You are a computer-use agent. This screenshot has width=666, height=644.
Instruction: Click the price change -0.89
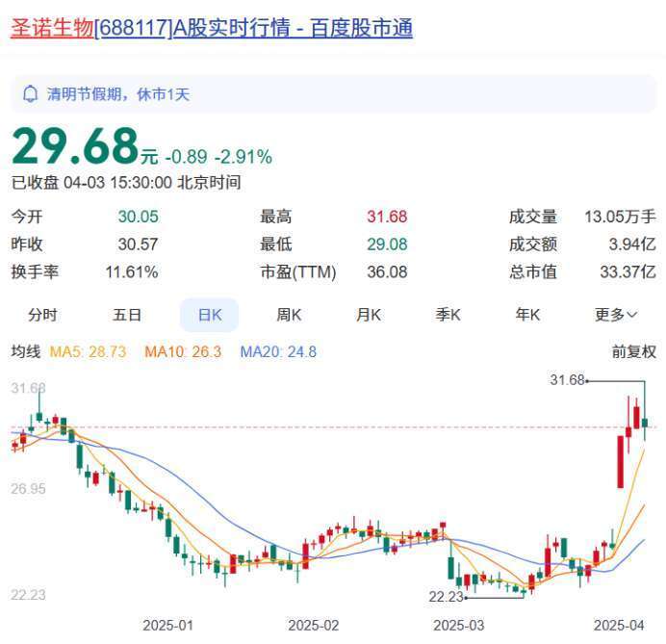[x=186, y=157]
